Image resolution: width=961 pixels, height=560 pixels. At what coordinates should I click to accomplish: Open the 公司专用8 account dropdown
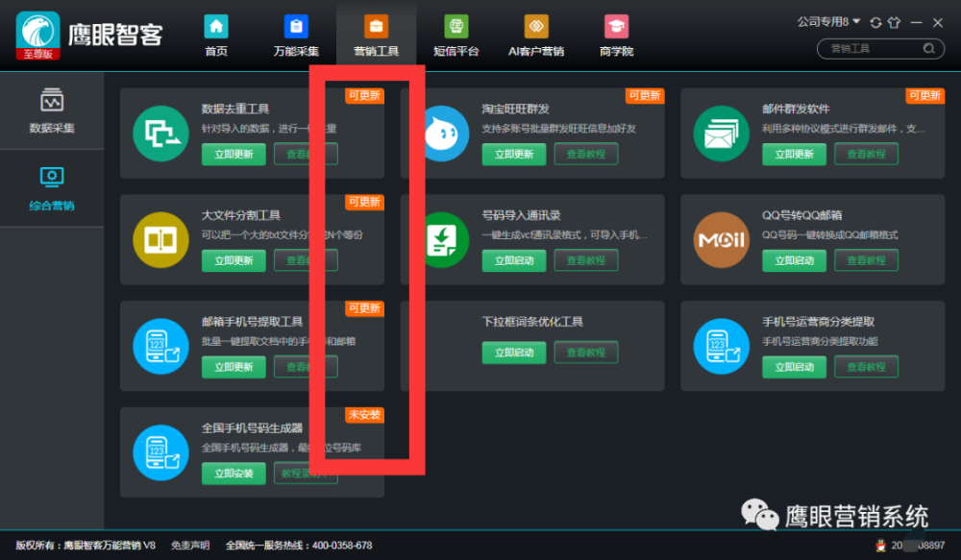[828, 22]
